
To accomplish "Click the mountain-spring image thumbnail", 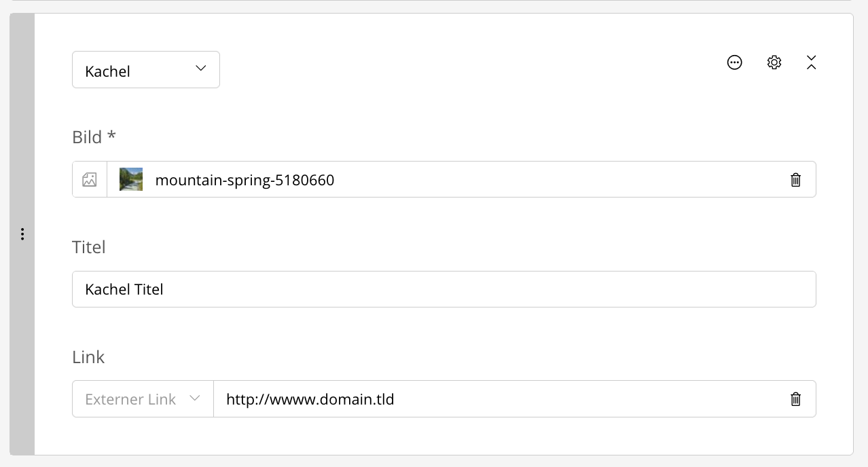I will click(131, 180).
